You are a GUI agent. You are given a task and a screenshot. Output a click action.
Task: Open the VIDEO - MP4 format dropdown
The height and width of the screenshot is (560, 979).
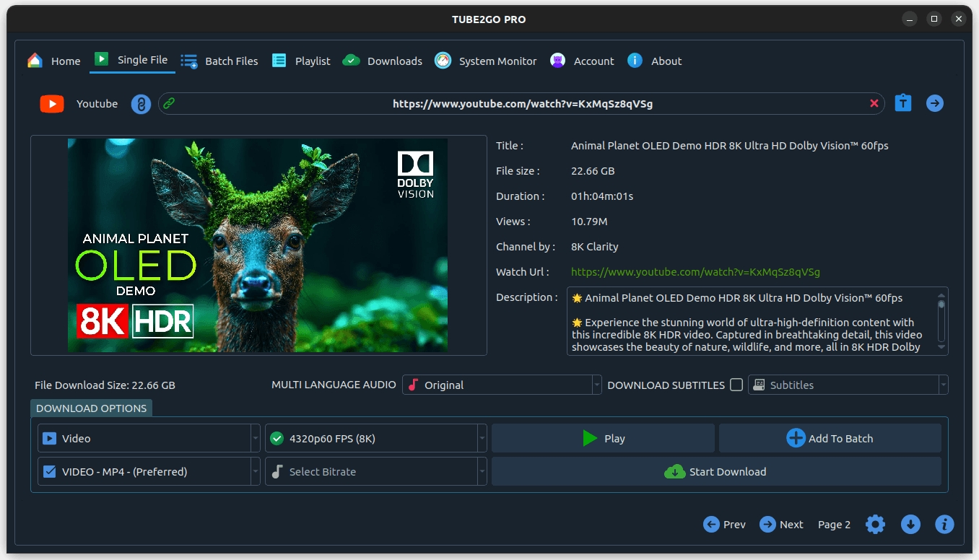tap(149, 471)
